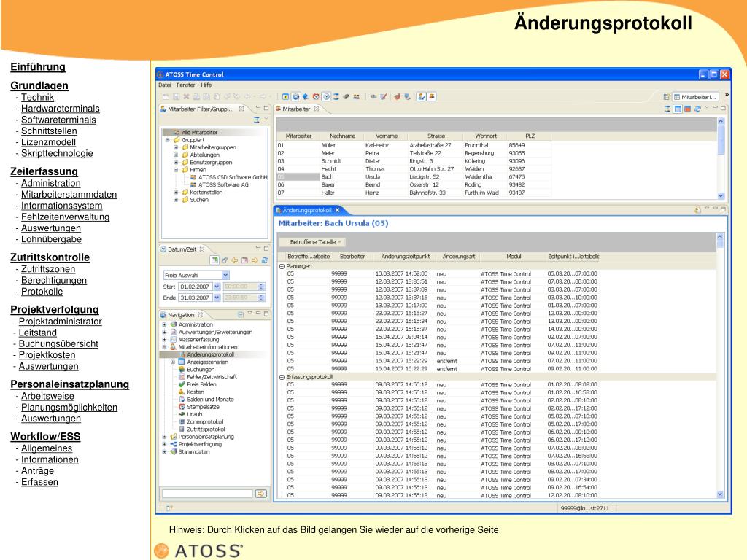
Task: Expand the Administration node in Navigation
Action: pyautogui.click(x=164, y=324)
